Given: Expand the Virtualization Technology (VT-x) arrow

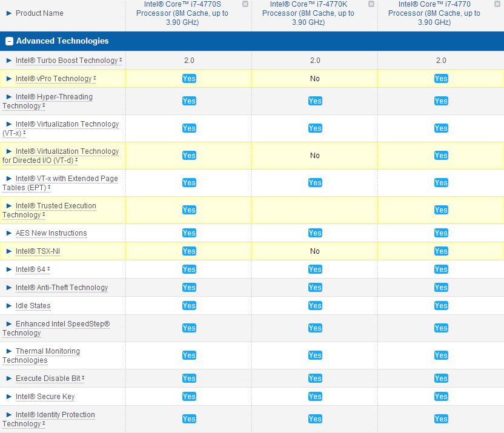Looking at the screenshot, I should [x=9, y=124].
